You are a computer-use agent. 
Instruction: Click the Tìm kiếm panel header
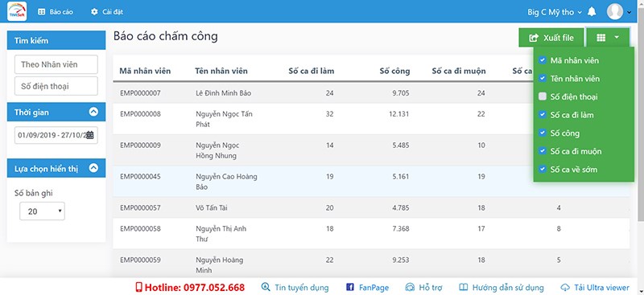pyautogui.click(x=56, y=40)
